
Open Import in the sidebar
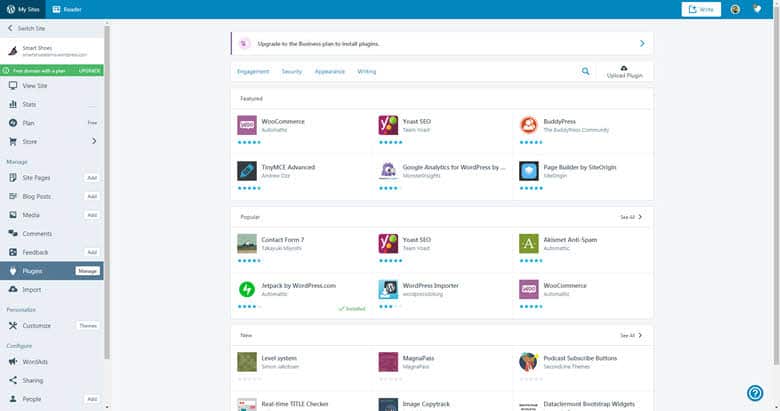pos(52,290)
